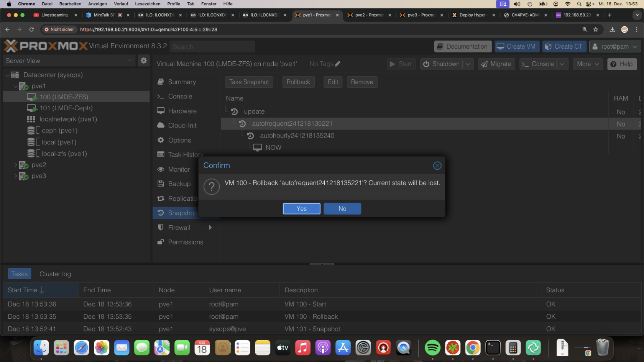This screenshot has width=644, height=362.
Task: Click Create VM
Action: tap(517, 46)
